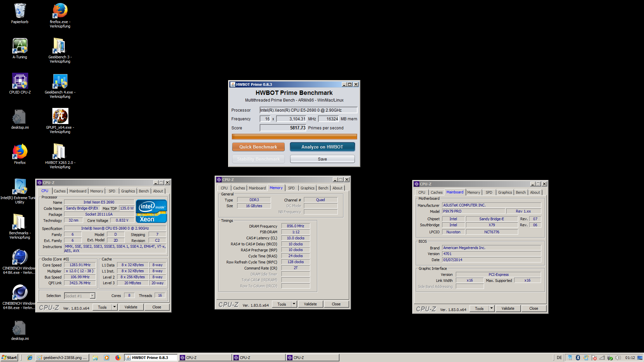The image size is (644, 362).
Task: Open the Memory tab in right CPU-Z window
Action: coord(474,192)
